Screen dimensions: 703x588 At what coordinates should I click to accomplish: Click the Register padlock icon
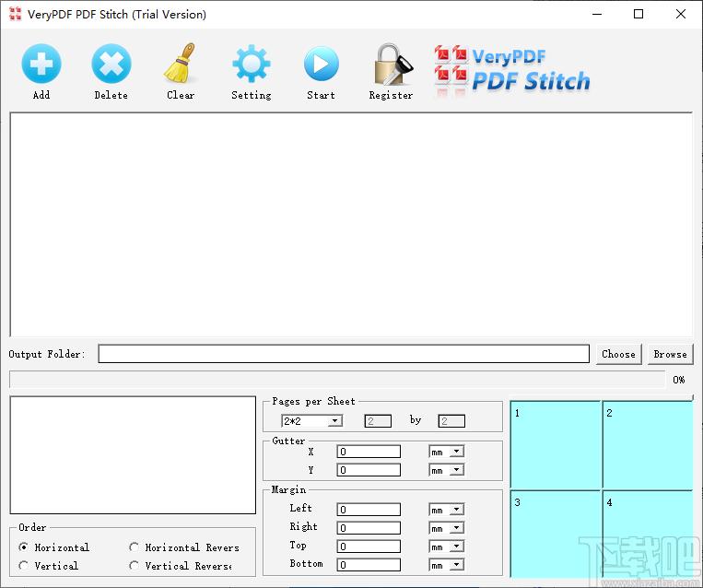point(392,65)
